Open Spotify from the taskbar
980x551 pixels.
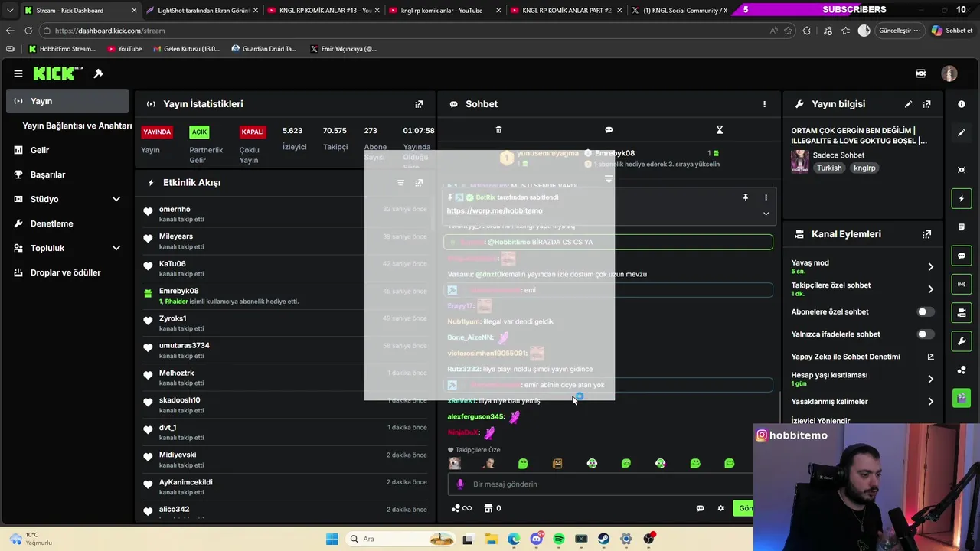pos(559,539)
